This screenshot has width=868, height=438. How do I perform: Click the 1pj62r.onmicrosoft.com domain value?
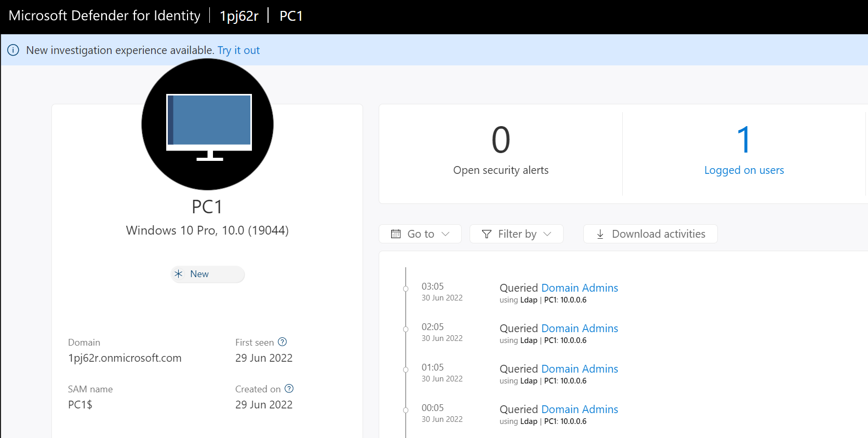pyautogui.click(x=125, y=358)
